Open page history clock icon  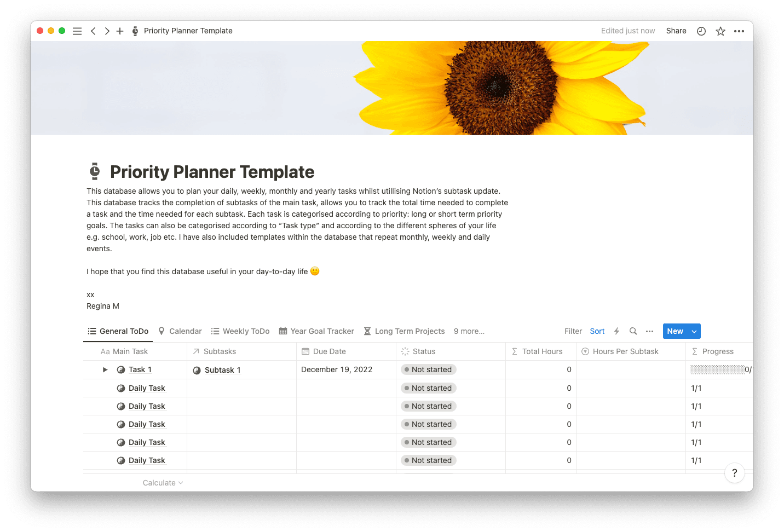(701, 31)
